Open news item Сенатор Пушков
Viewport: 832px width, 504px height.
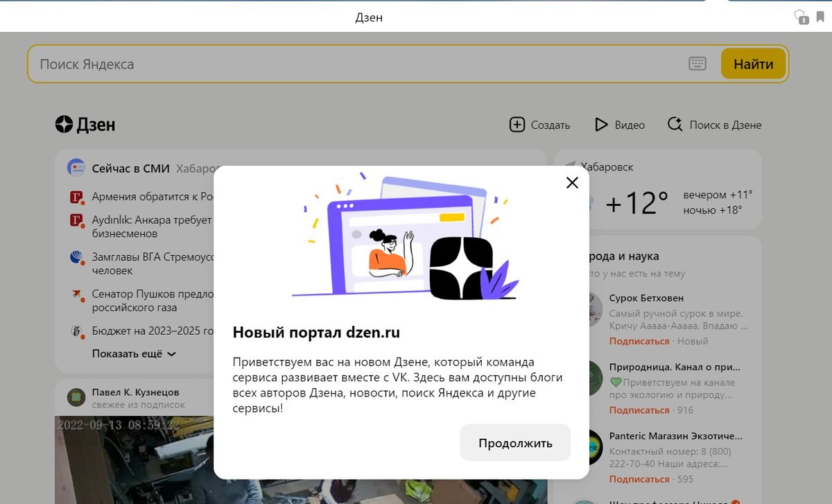[153, 300]
